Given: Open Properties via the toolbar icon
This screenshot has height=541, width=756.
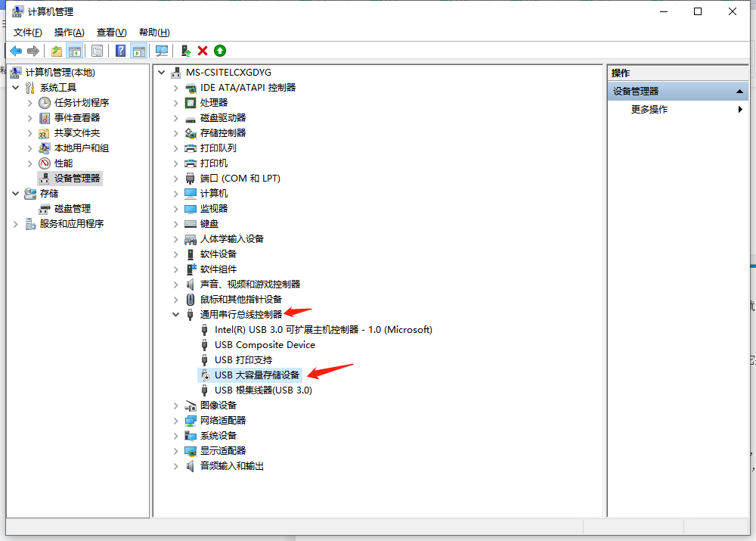Looking at the screenshot, I should coord(97,51).
